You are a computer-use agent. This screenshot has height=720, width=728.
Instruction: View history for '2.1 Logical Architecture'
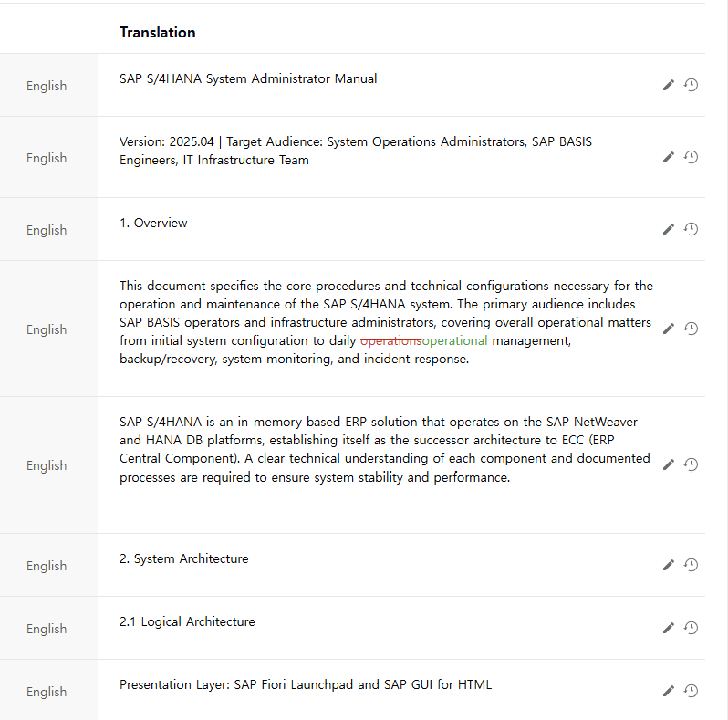click(691, 628)
